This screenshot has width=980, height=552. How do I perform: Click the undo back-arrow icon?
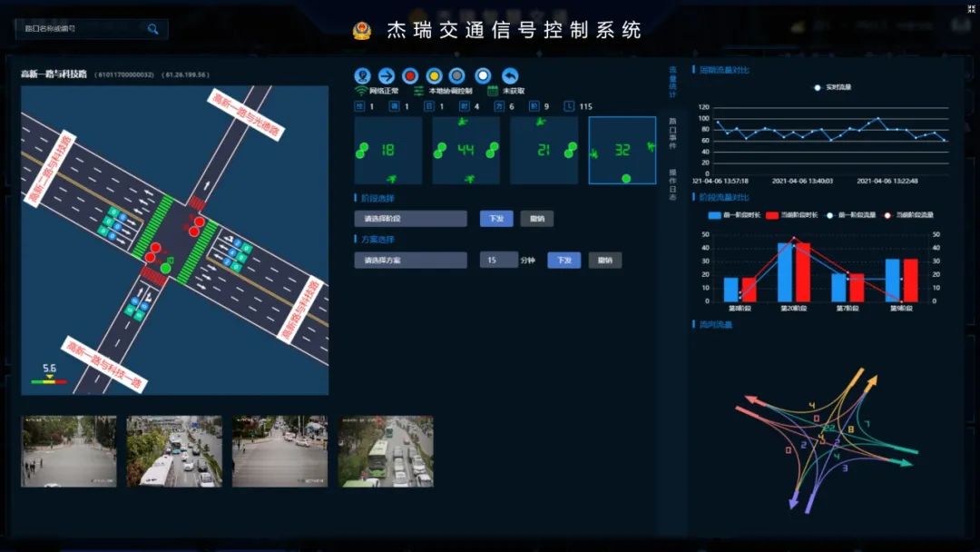[x=510, y=76]
